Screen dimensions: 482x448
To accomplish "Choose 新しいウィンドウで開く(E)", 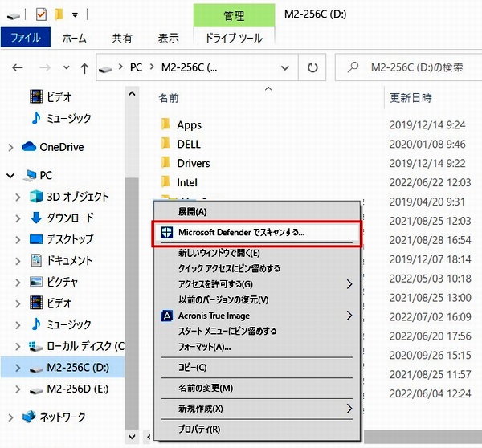I will click(257, 253).
